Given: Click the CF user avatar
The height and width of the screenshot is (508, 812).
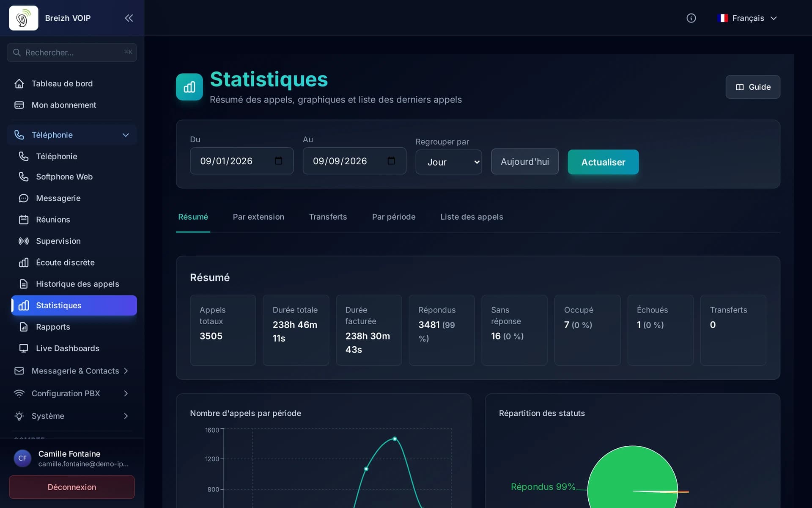Looking at the screenshot, I should (22, 458).
